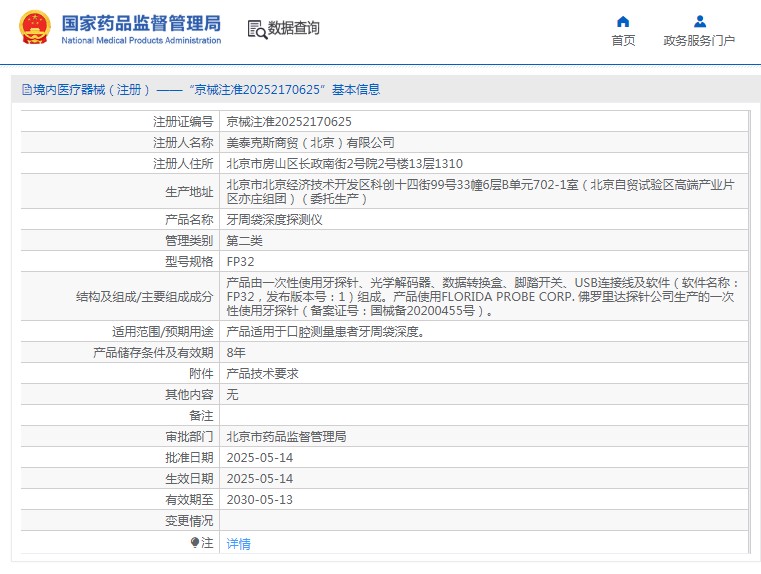Select registration number 京械注准20252170625 value cell
The height and width of the screenshot is (574, 761).
pyautogui.click(x=289, y=121)
